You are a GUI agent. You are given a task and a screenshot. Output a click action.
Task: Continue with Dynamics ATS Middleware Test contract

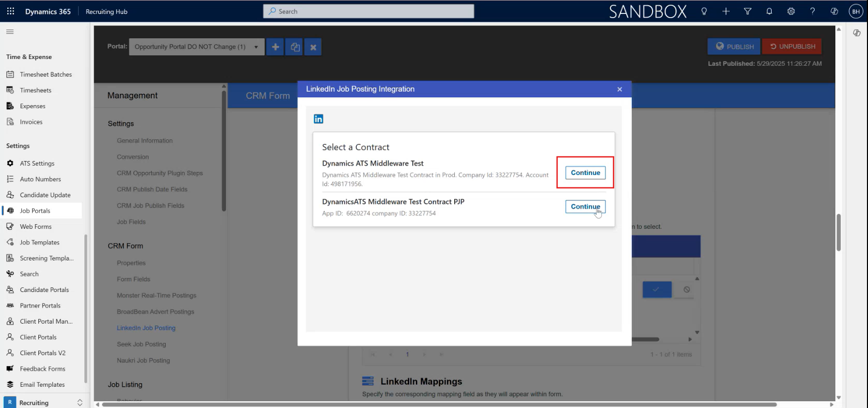[585, 173]
